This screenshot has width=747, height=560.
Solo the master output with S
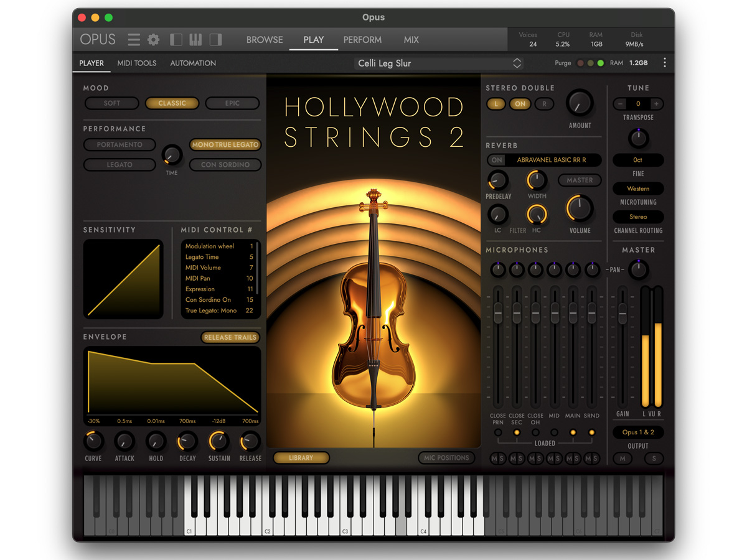coord(654,459)
